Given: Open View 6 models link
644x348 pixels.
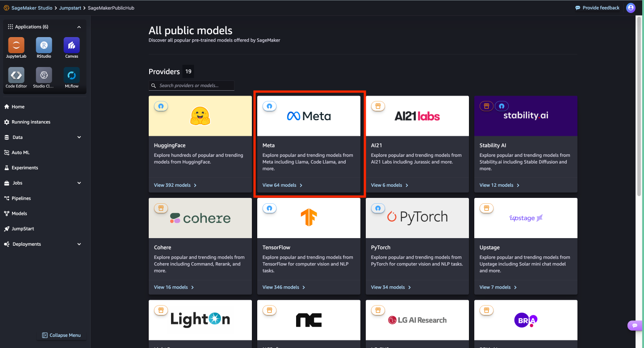Looking at the screenshot, I should (389, 185).
